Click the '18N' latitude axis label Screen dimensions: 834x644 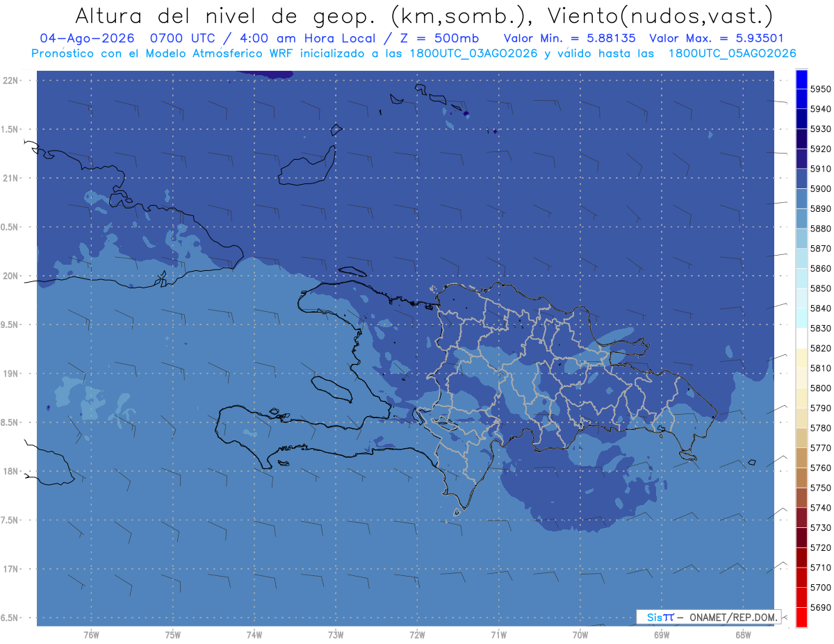point(12,471)
